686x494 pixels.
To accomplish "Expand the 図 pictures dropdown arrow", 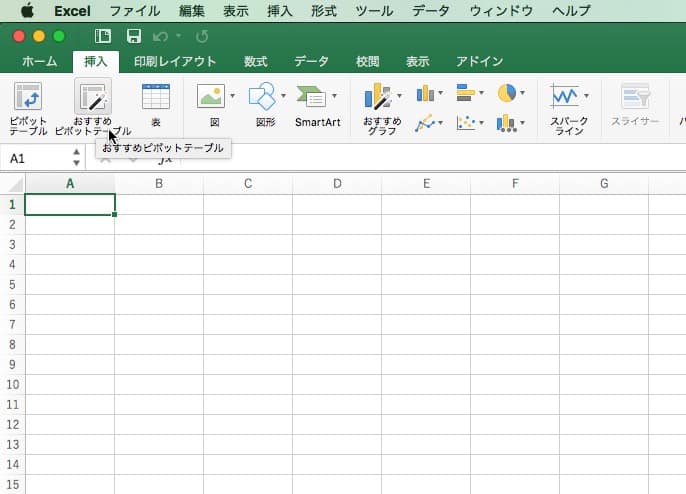I will tap(232, 96).
